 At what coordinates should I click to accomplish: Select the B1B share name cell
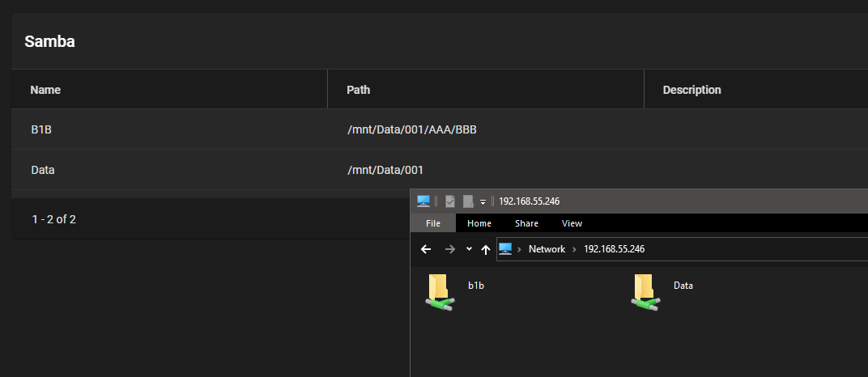click(41, 129)
